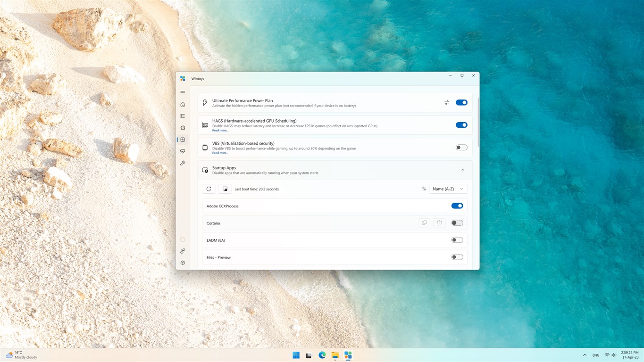Image resolution: width=644 pixels, height=362 pixels.
Task: Enable Files - Preview startup toggle
Action: [x=457, y=257]
